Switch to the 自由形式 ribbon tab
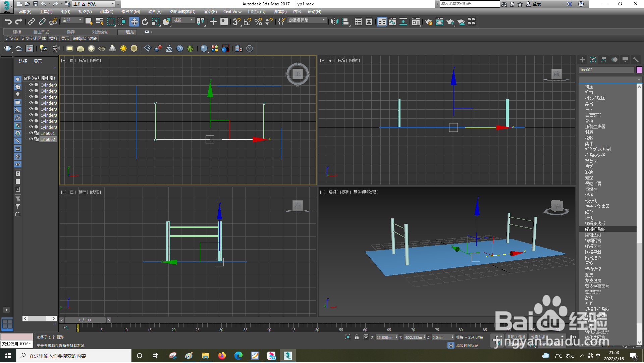Image resolution: width=644 pixels, height=363 pixels. pos(41,32)
